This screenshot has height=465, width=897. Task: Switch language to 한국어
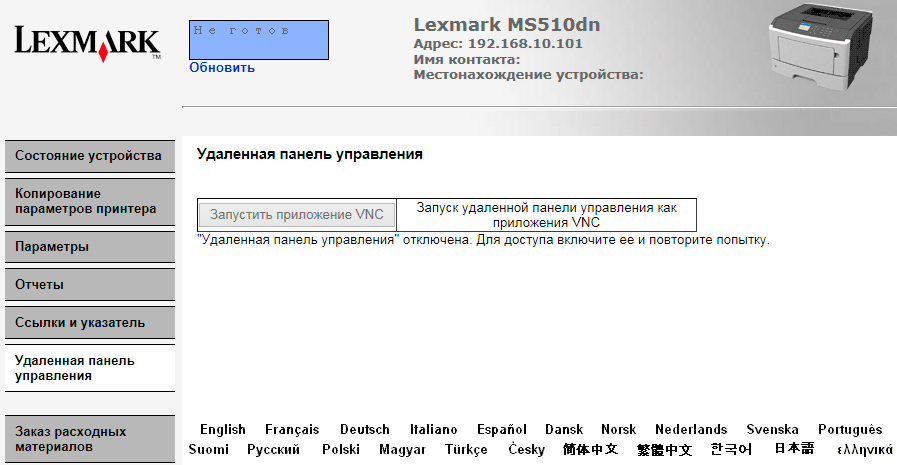pyautogui.click(x=731, y=450)
